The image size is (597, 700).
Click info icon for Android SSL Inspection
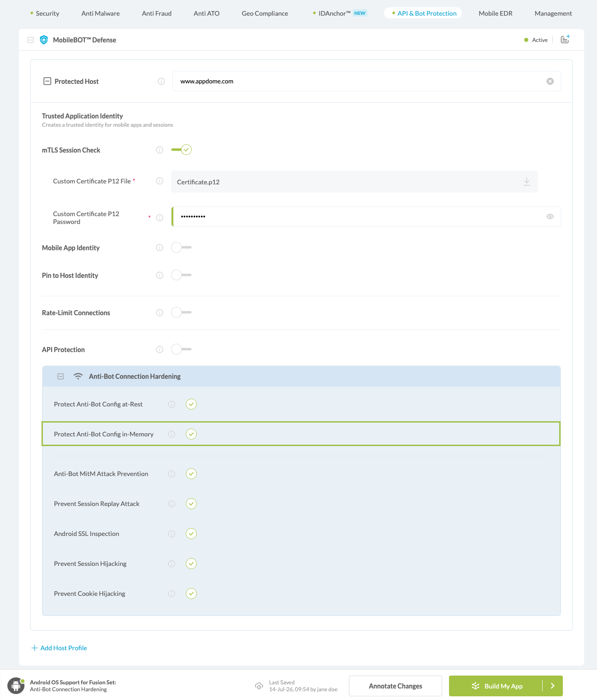[171, 534]
